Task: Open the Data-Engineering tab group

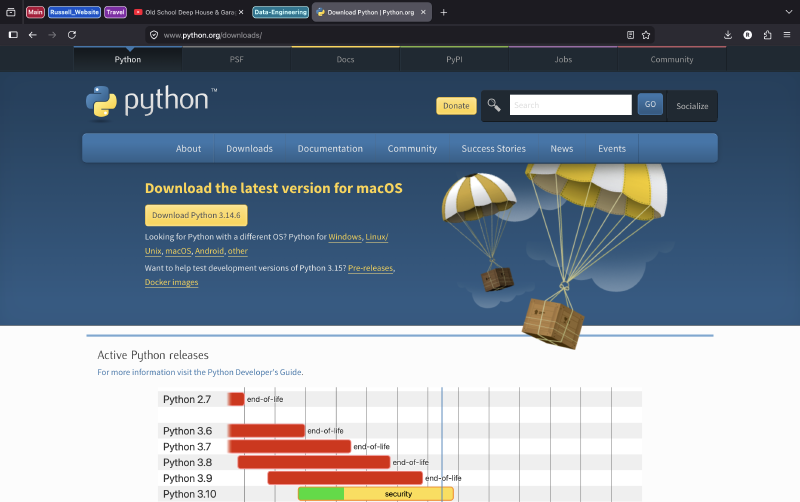Action: tap(281, 12)
